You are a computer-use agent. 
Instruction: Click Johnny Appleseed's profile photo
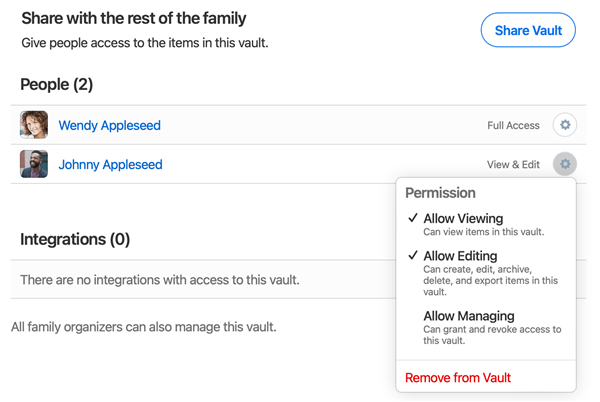[34, 164]
